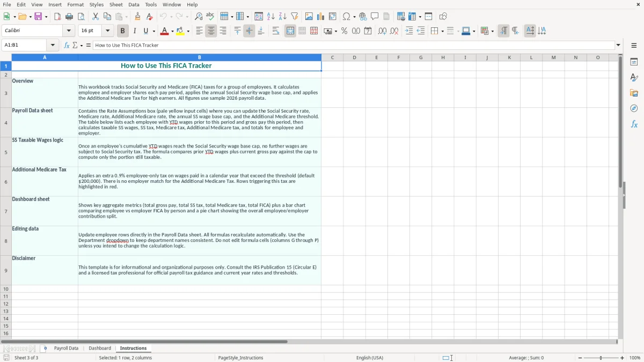The image size is (644, 362).
Task: Toggle Print Preview
Action: 81,17
